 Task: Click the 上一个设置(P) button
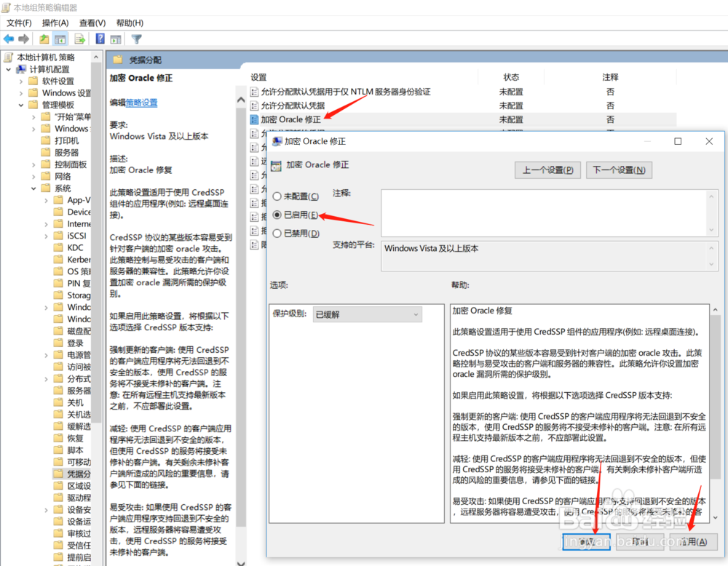click(x=547, y=170)
